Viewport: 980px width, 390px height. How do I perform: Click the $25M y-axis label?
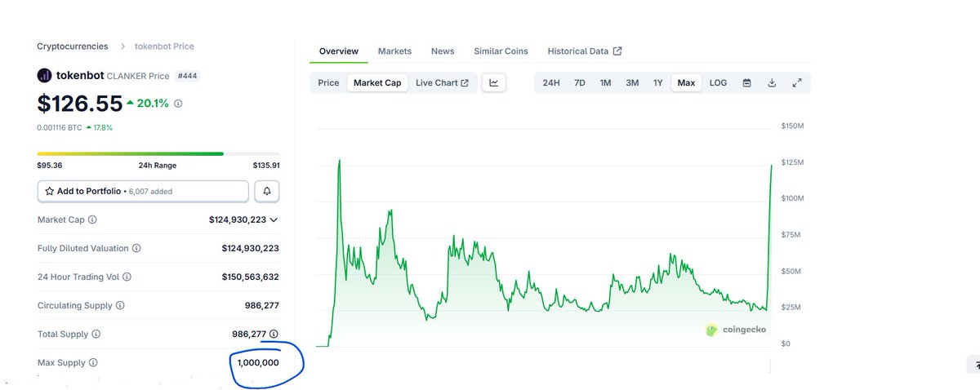(791, 307)
